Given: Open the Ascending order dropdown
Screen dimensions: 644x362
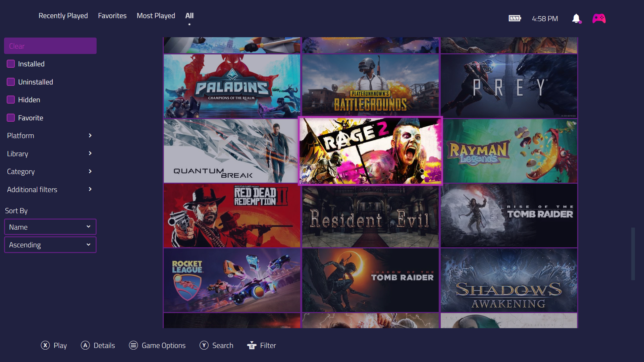Looking at the screenshot, I should [50, 245].
